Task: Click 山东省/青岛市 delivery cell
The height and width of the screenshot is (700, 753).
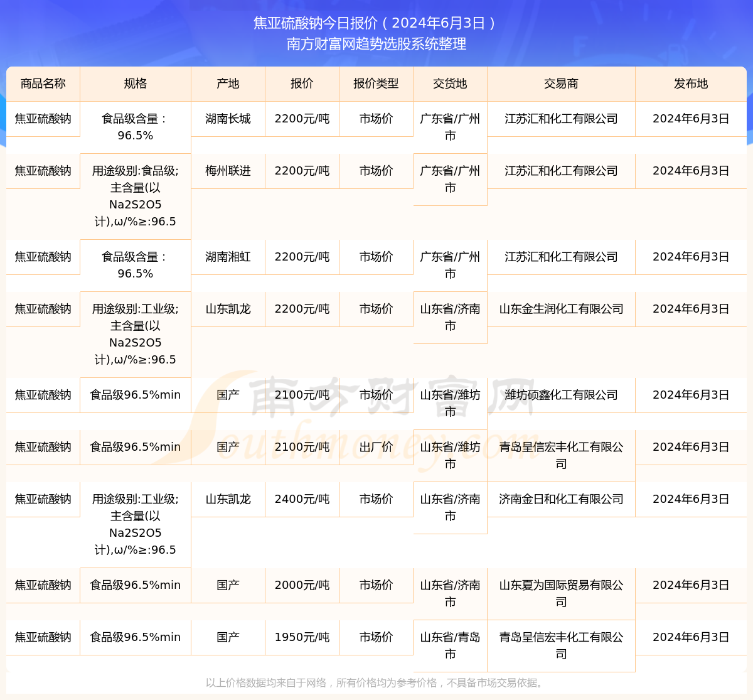Action: [450, 646]
